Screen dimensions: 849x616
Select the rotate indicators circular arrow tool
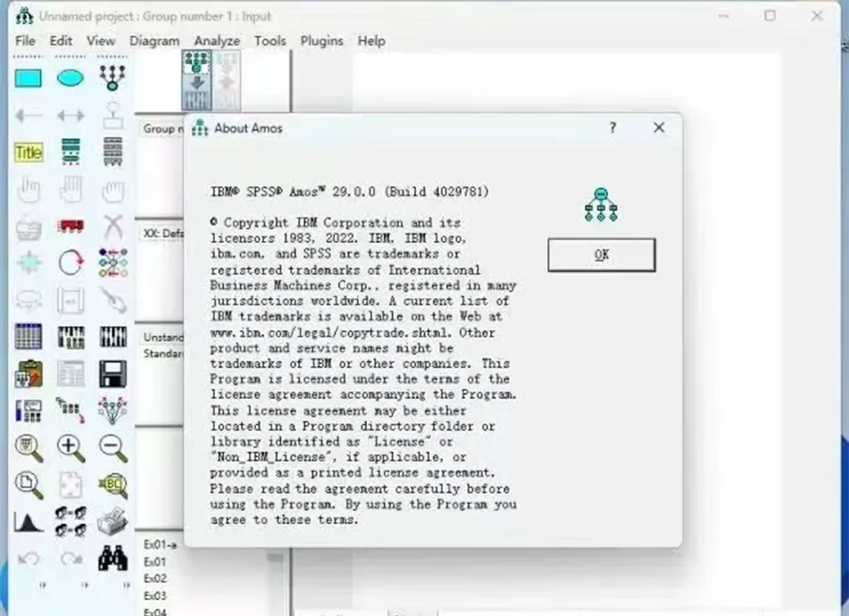click(x=71, y=263)
